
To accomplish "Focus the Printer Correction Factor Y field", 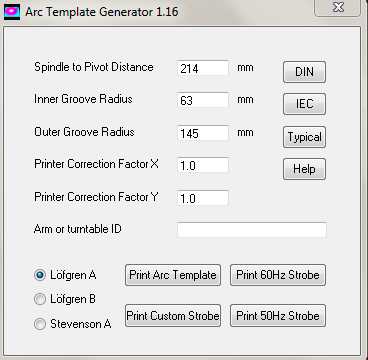I will pyautogui.click(x=203, y=198).
